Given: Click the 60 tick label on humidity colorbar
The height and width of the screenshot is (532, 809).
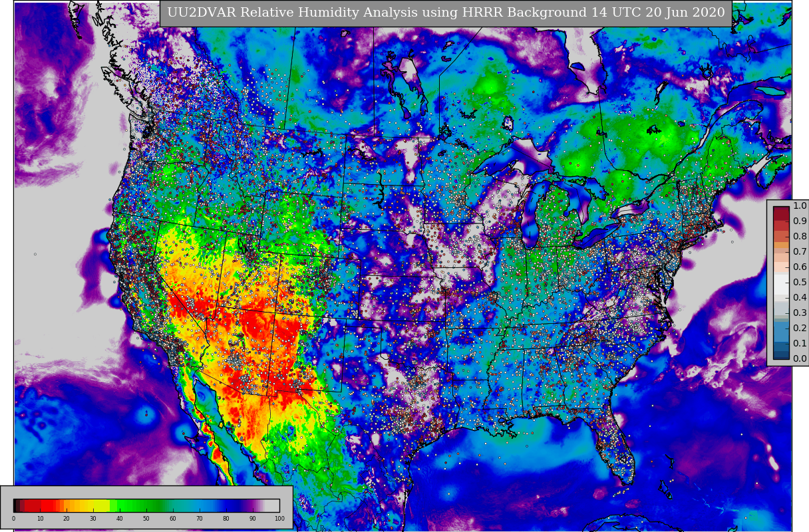Looking at the screenshot, I should pos(173,519).
